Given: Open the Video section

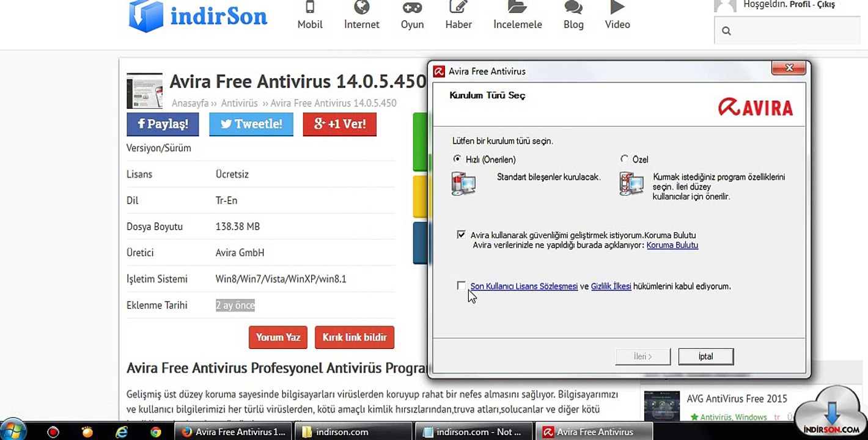Looking at the screenshot, I should 617,16.
